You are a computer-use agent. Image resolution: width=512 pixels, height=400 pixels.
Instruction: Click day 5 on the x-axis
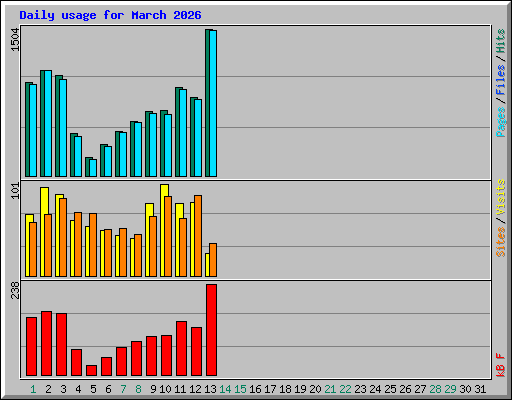tap(93, 389)
